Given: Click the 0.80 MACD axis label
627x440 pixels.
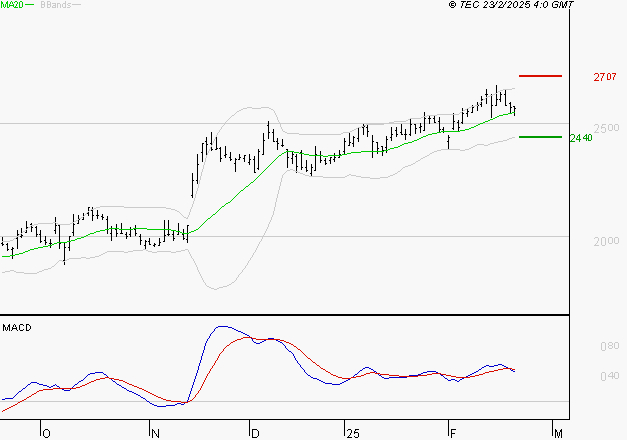Looking at the screenshot, I should [609, 346].
